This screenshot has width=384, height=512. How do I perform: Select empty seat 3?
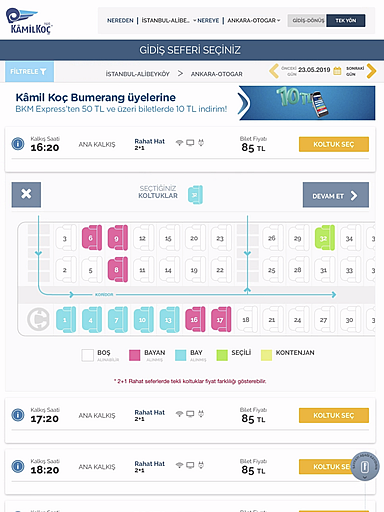[x=66, y=238]
